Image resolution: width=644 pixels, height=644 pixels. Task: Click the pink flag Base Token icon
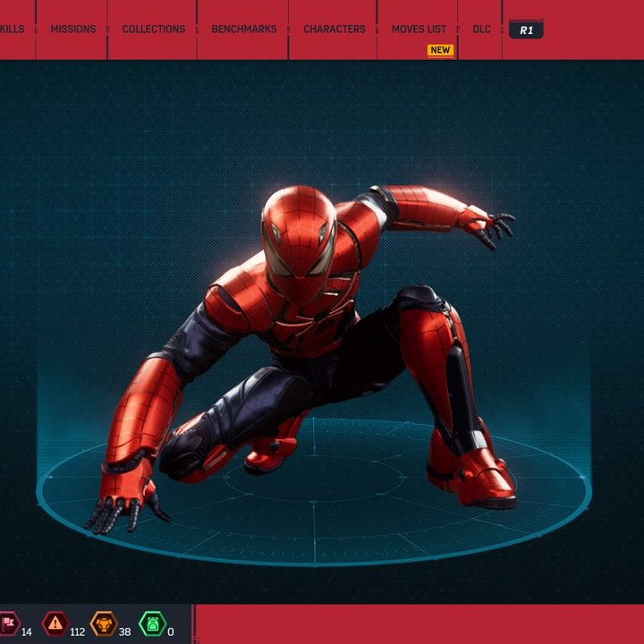click(x=9, y=624)
